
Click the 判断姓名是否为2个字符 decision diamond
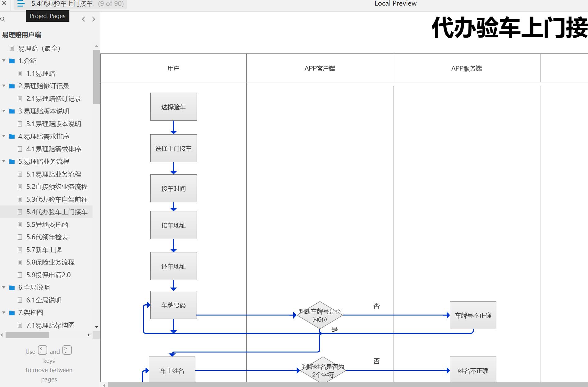(323, 369)
